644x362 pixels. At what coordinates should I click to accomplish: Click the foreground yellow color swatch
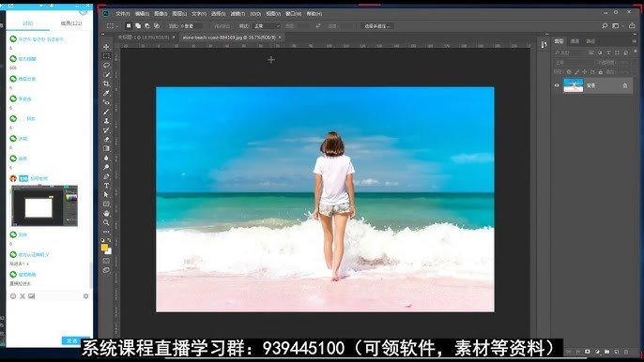[x=104, y=247]
